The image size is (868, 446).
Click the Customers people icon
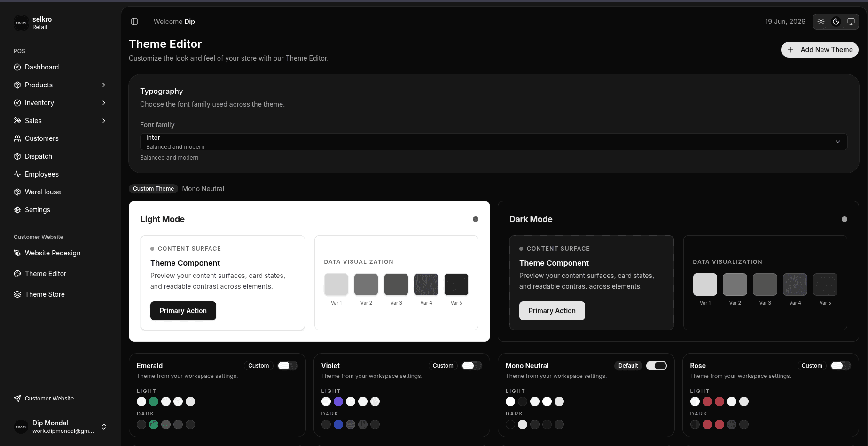point(17,138)
